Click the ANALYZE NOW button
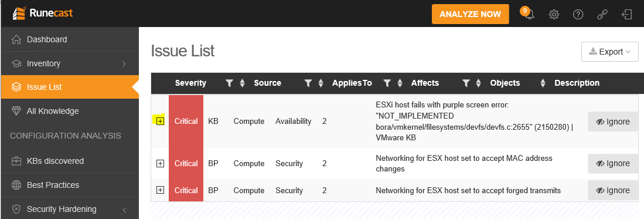Image resolution: width=644 pixels, height=219 pixels. point(471,15)
